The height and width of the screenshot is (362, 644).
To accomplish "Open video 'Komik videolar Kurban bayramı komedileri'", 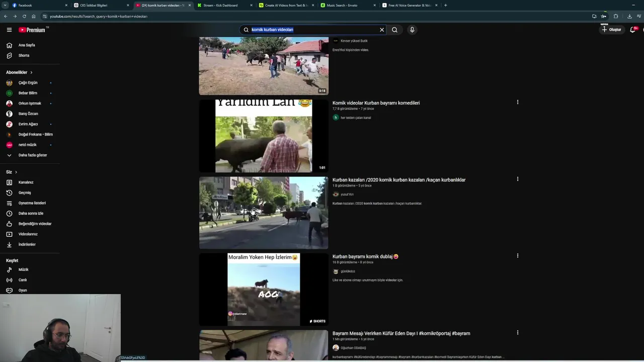I will point(376,103).
